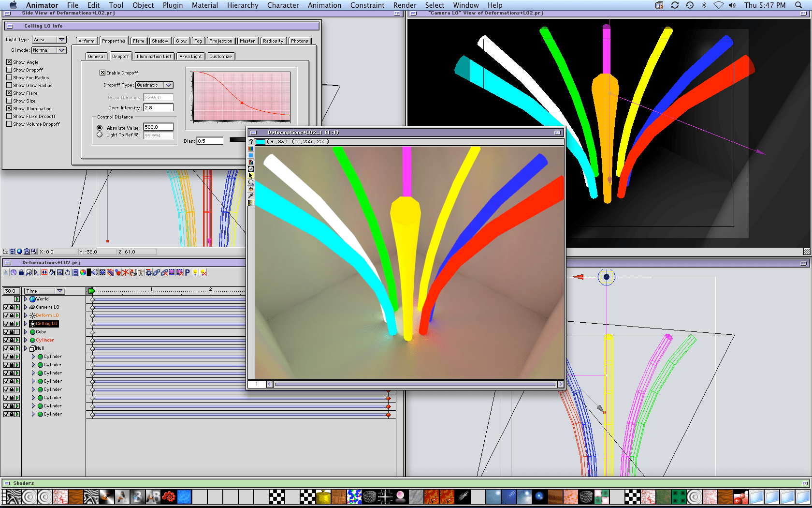Click the rotate arrow icon in project toolbar
Screen dimensions: 812x508
pyautogui.click(x=68, y=272)
